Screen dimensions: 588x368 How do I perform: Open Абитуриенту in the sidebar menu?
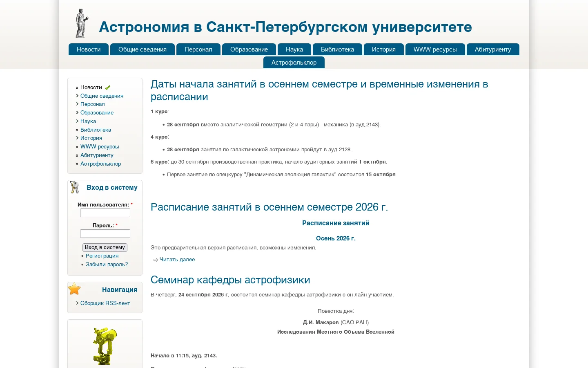(x=97, y=155)
